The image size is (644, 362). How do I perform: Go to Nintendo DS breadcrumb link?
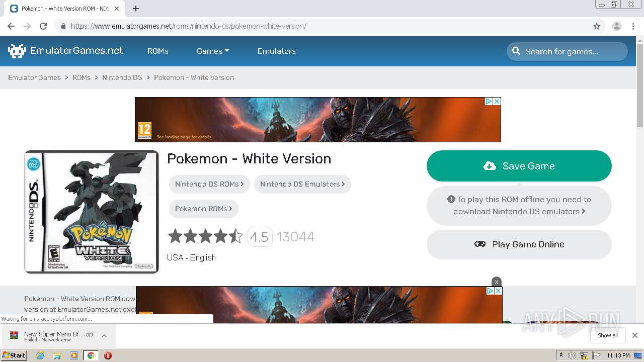122,77
